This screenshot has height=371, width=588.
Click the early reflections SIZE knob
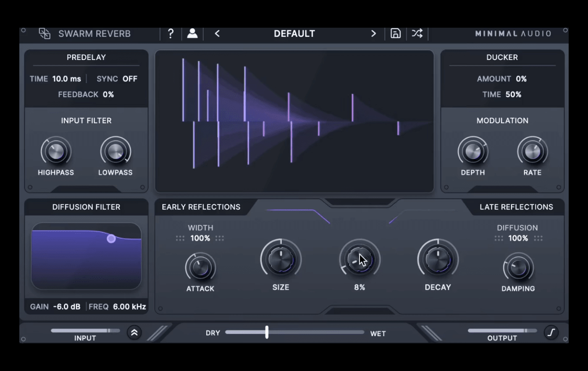tap(281, 259)
